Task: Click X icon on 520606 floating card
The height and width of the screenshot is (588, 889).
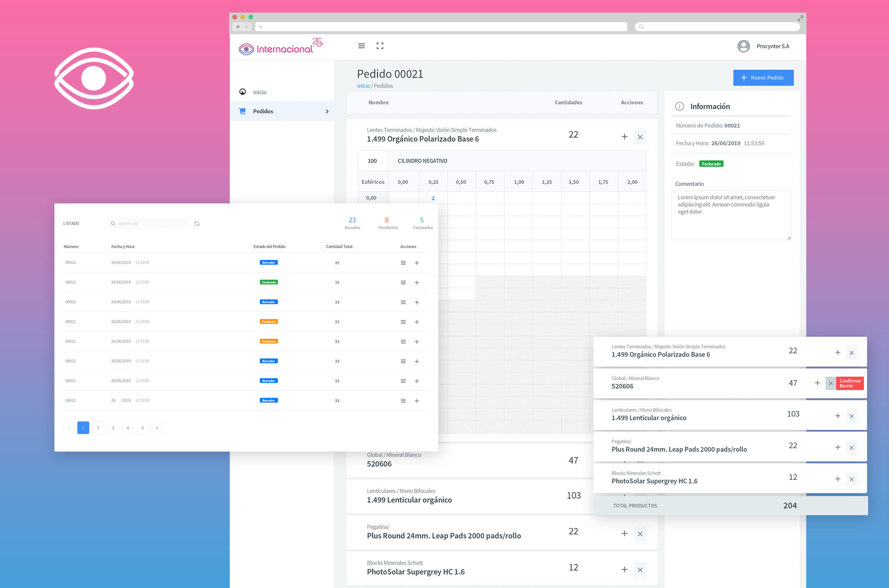Action: pyautogui.click(x=830, y=383)
